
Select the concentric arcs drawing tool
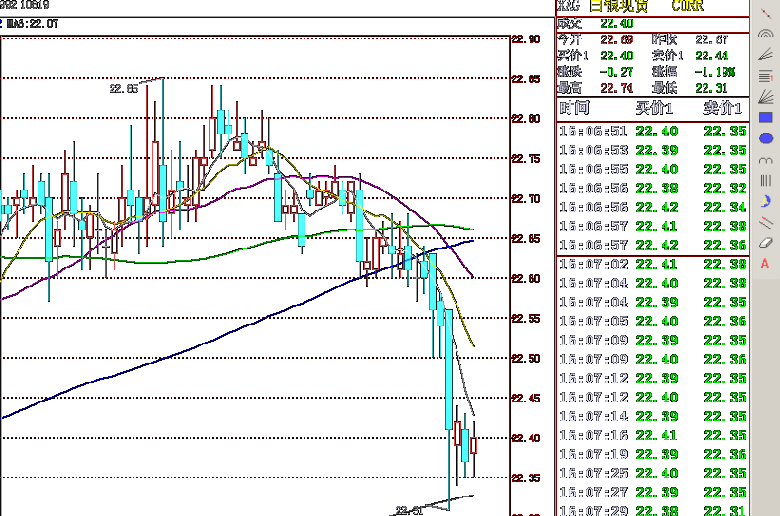(766, 32)
